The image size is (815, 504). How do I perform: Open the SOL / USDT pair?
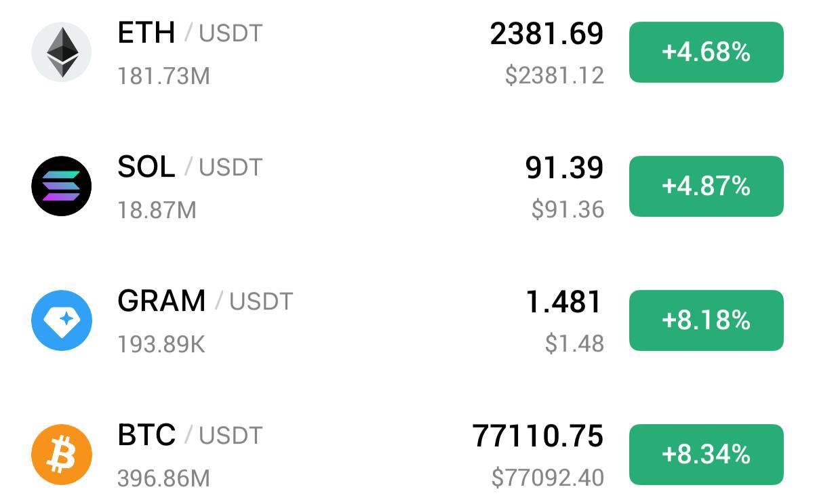tap(190, 167)
